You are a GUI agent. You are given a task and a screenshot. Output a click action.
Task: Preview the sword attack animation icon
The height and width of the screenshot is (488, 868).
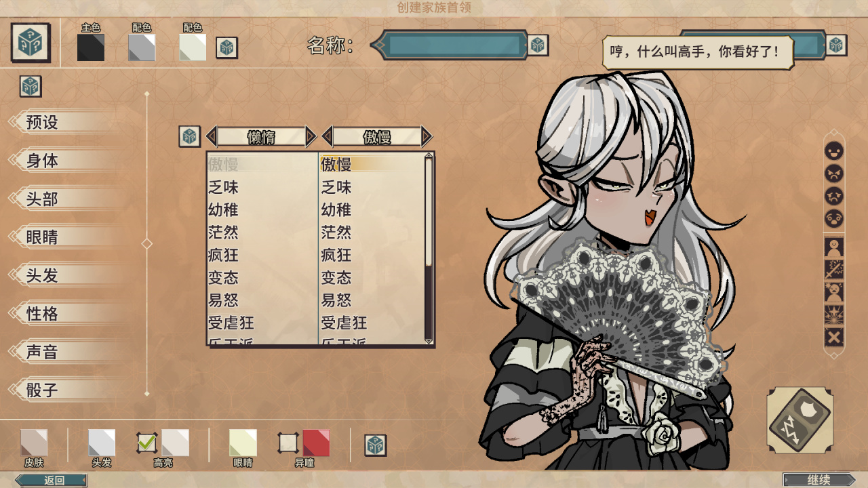pos(834,270)
